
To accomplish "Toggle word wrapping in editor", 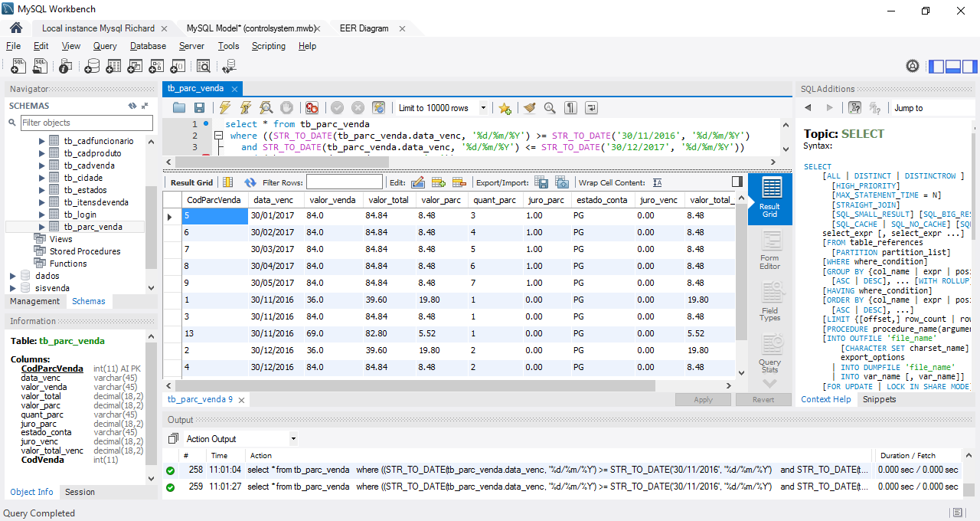I will tap(591, 108).
